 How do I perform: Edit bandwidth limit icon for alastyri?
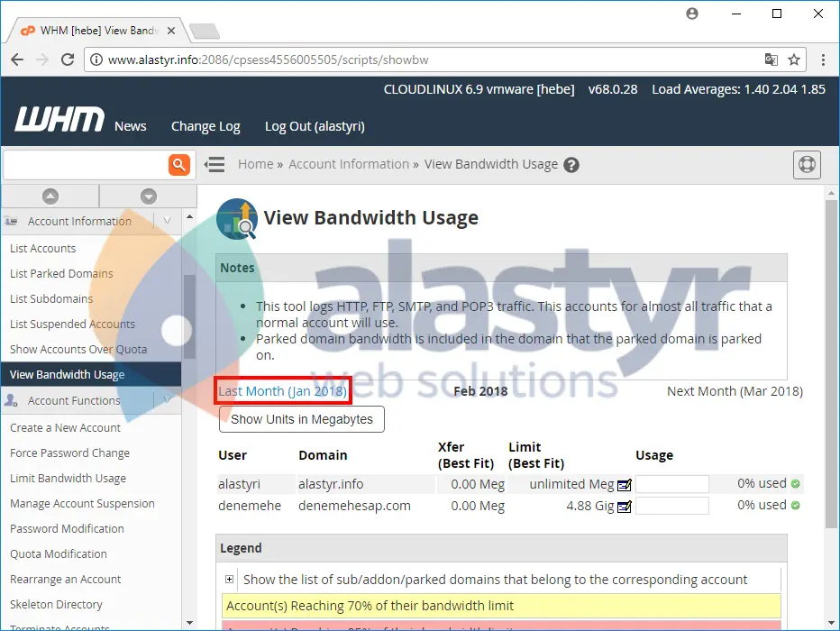point(624,485)
